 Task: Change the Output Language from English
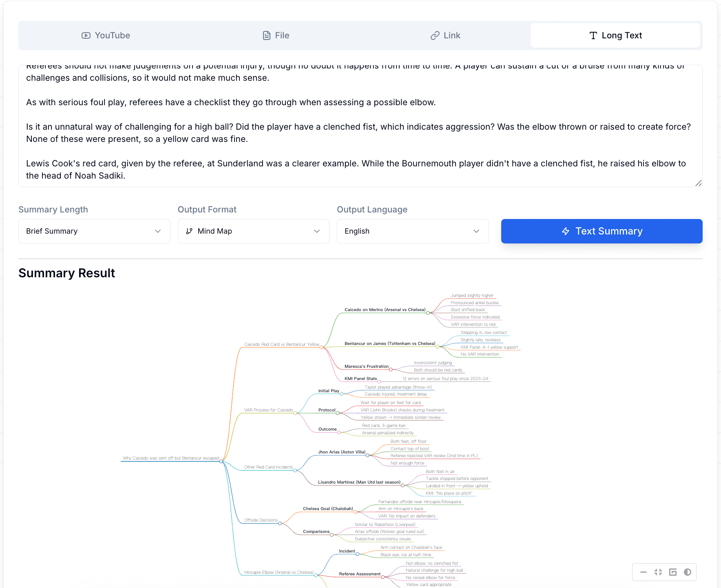coord(412,231)
